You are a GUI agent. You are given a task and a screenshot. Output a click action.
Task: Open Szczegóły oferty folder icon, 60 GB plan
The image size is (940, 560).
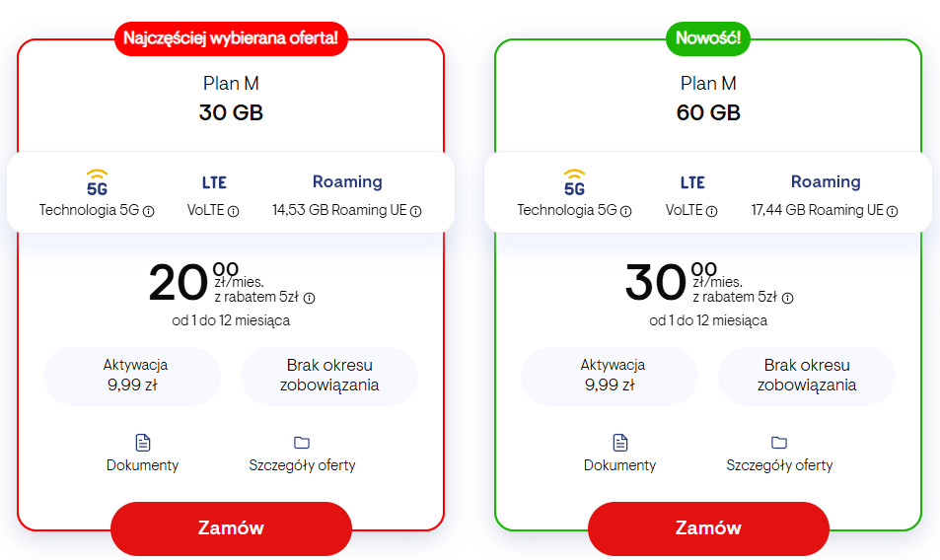[779, 443]
